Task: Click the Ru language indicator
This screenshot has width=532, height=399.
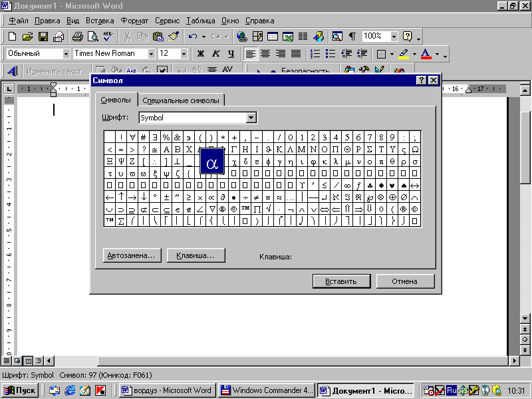Action: point(452,390)
